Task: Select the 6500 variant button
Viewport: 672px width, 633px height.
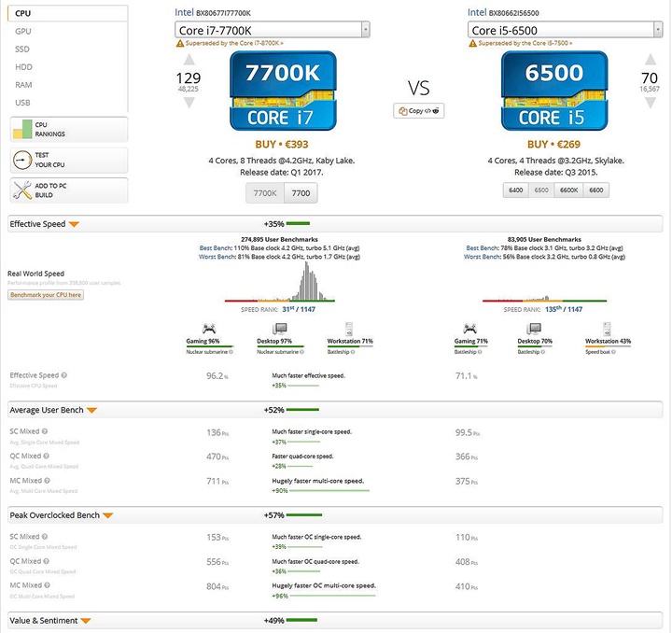Action: 541,190
